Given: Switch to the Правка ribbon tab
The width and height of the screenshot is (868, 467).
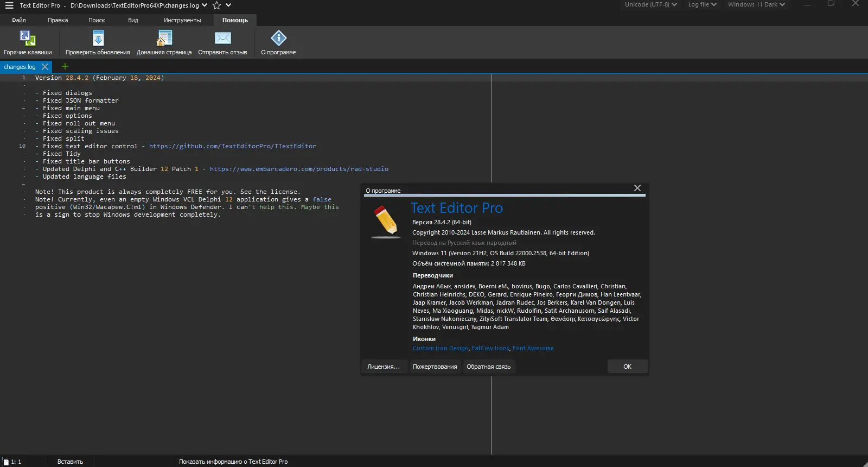Looking at the screenshot, I should tap(58, 20).
